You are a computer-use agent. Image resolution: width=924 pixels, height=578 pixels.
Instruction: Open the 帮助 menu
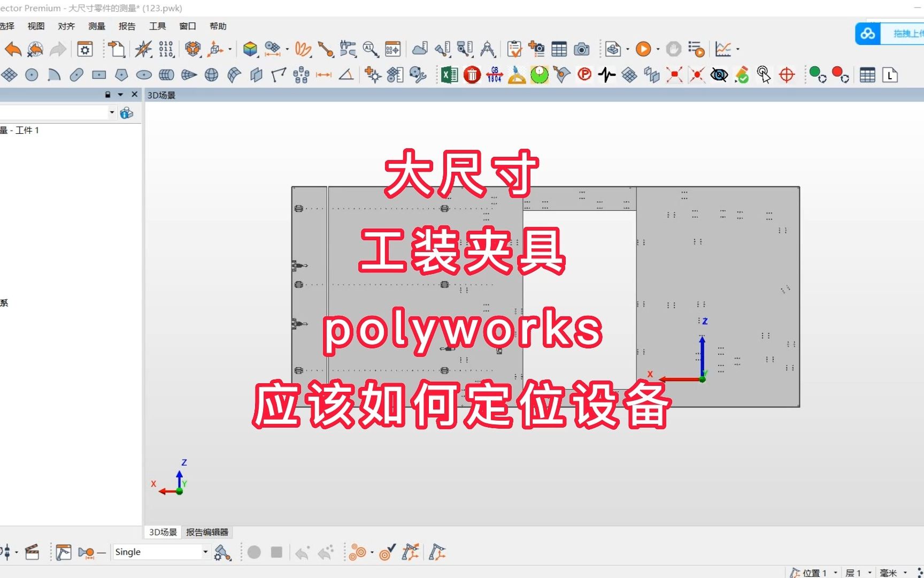(x=218, y=26)
